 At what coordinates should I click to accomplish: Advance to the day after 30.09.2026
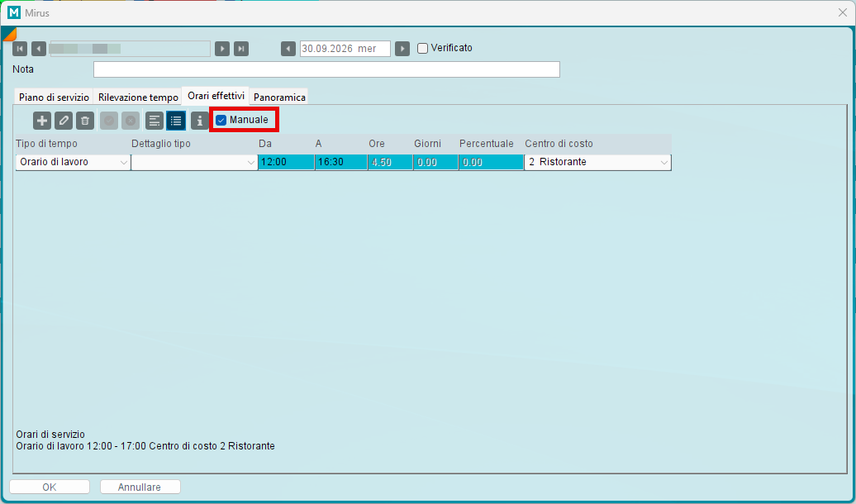coord(402,49)
